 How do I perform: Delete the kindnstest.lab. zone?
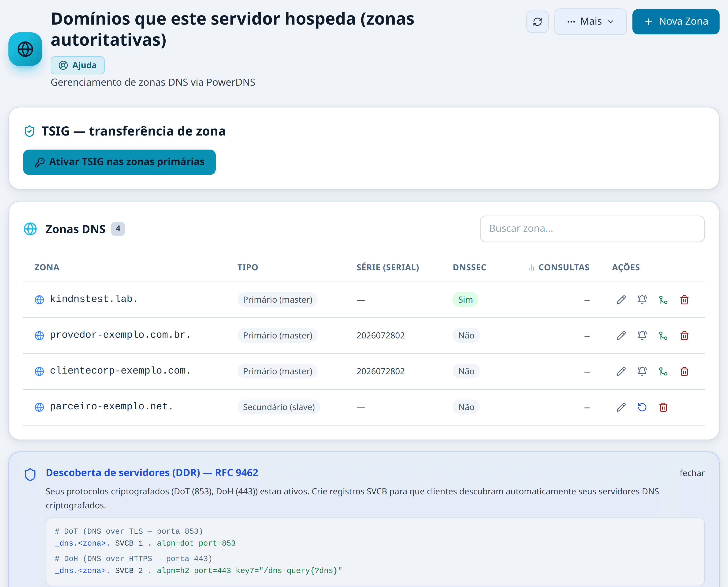(684, 300)
